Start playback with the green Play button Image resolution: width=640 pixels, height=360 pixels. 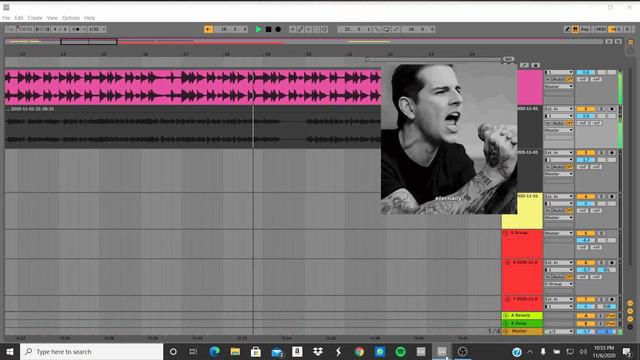click(258, 29)
